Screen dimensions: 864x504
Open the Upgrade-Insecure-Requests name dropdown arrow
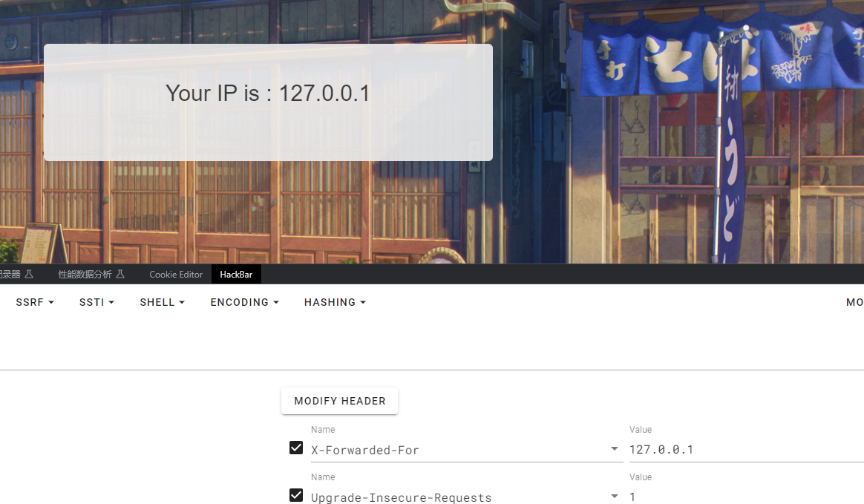(615, 497)
